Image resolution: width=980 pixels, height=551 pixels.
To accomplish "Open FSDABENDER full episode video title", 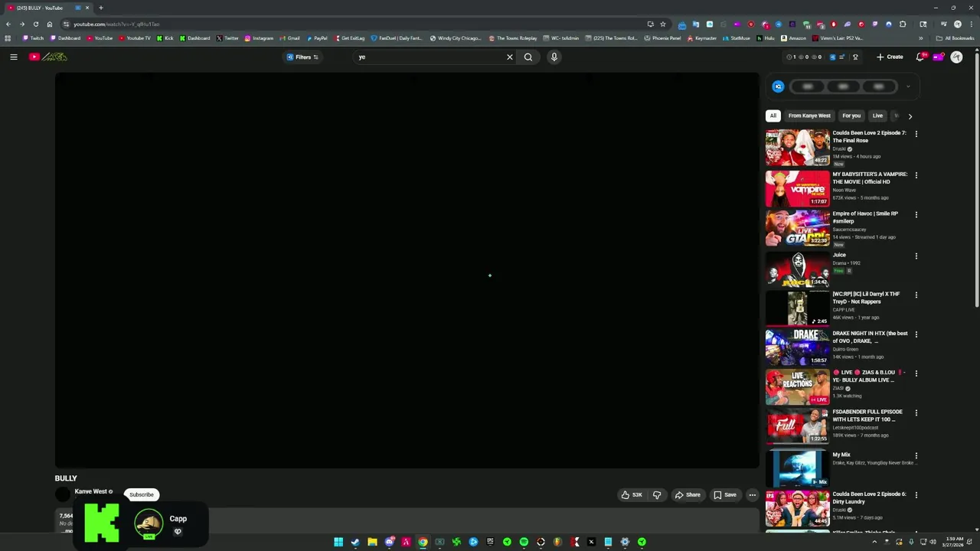I will pos(867,416).
